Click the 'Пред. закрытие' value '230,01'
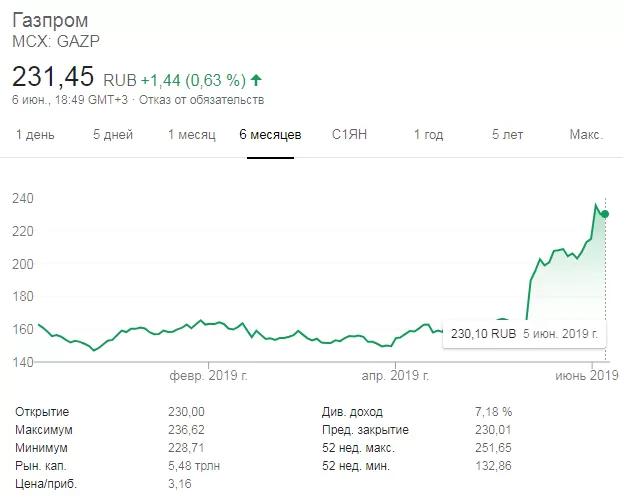Viewport: 623px width, 496px height. pos(493,430)
